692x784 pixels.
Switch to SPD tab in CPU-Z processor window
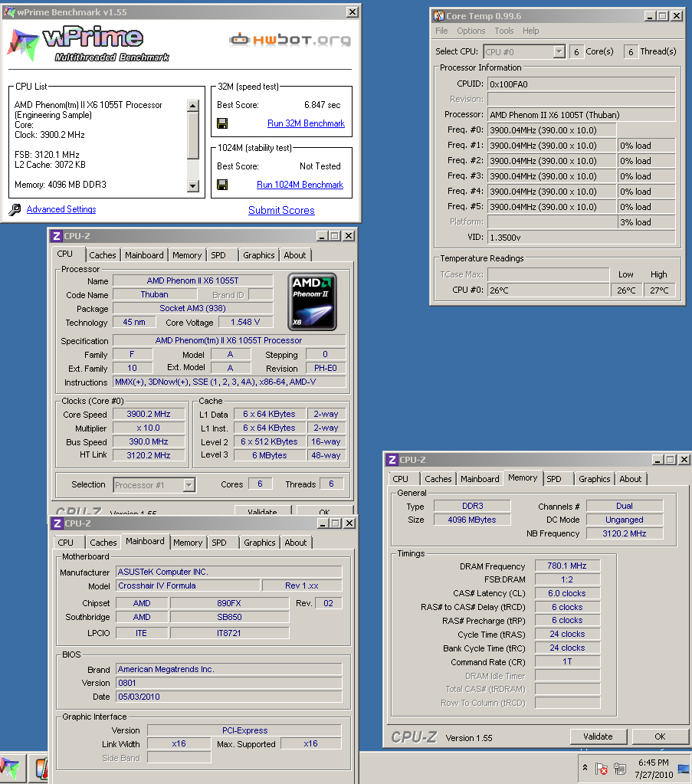(218, 255)
